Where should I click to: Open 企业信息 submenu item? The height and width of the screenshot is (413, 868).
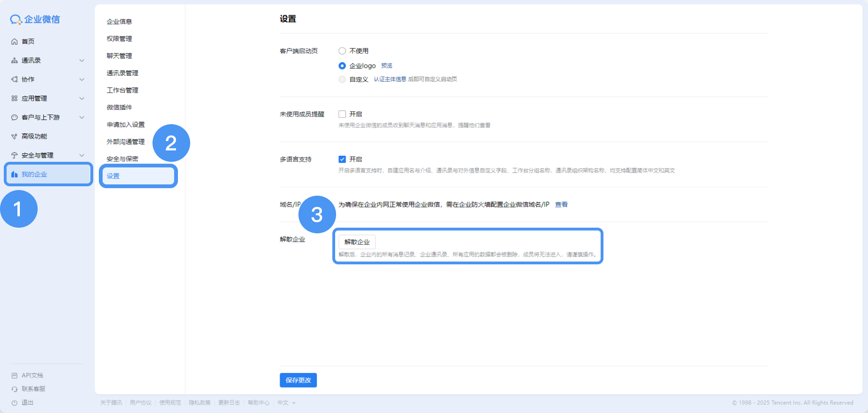pyautogui.click(x=119, y=22)
